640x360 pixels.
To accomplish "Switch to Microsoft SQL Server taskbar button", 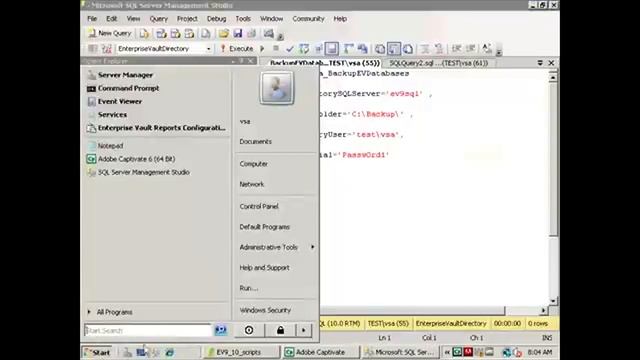I will coord(400,352).
